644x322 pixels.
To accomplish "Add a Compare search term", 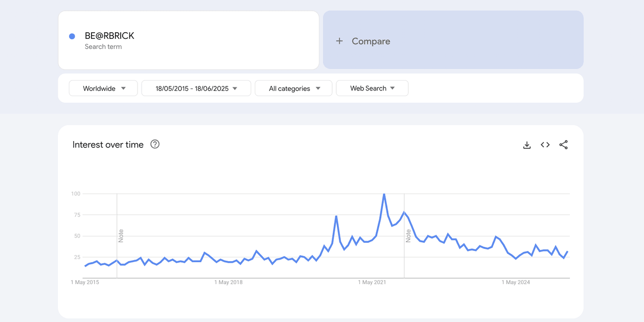I will coord(453,40).
